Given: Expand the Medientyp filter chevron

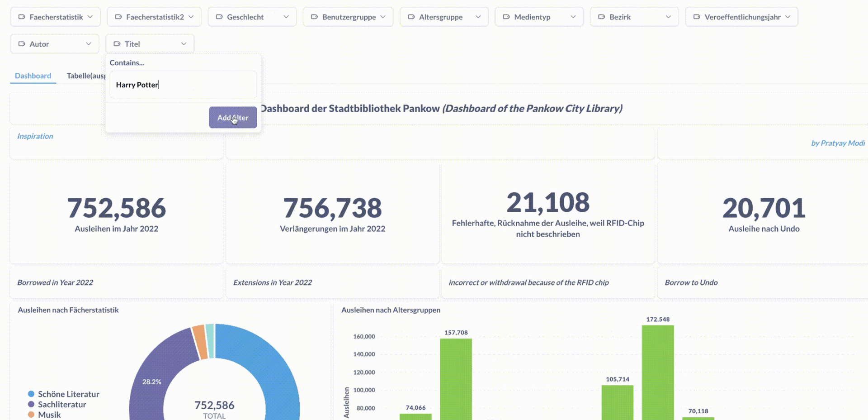Looking at the screenshot, I should (x=573, y=17).
